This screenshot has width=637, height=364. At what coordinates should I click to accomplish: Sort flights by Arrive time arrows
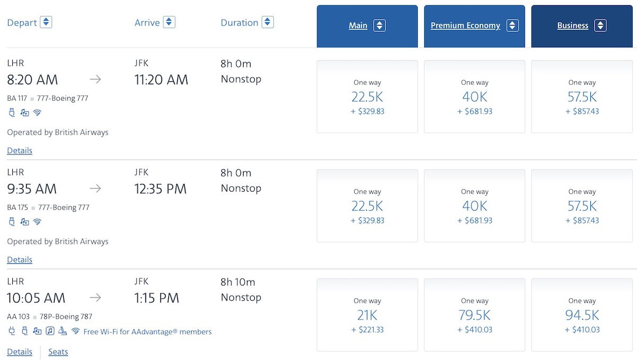click(x=169, y=22)
